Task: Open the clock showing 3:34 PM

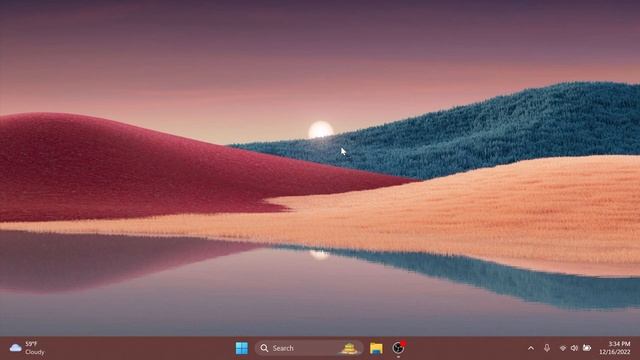Action: (615, 348)
